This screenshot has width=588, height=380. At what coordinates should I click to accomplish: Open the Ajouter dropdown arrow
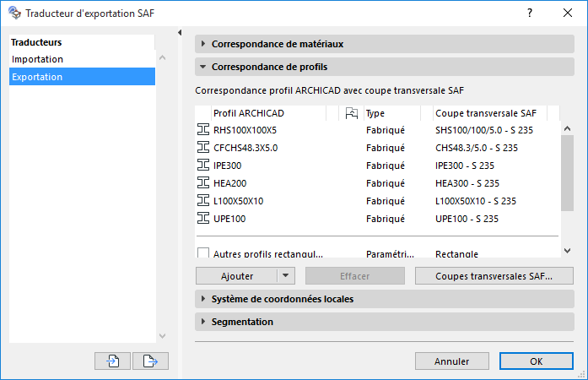[x=286, y=275]
